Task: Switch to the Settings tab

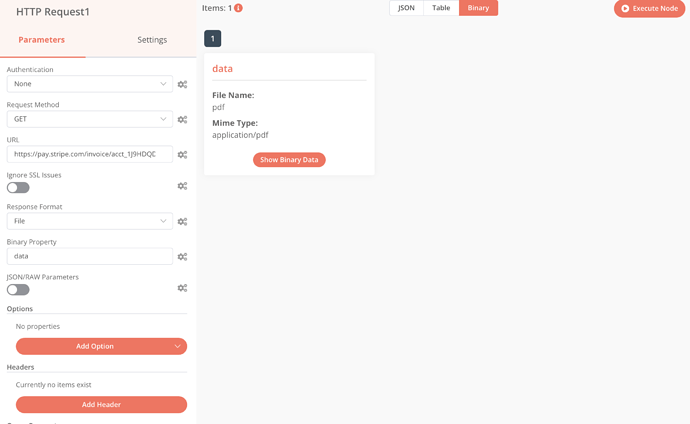Action: click(152, 40)
